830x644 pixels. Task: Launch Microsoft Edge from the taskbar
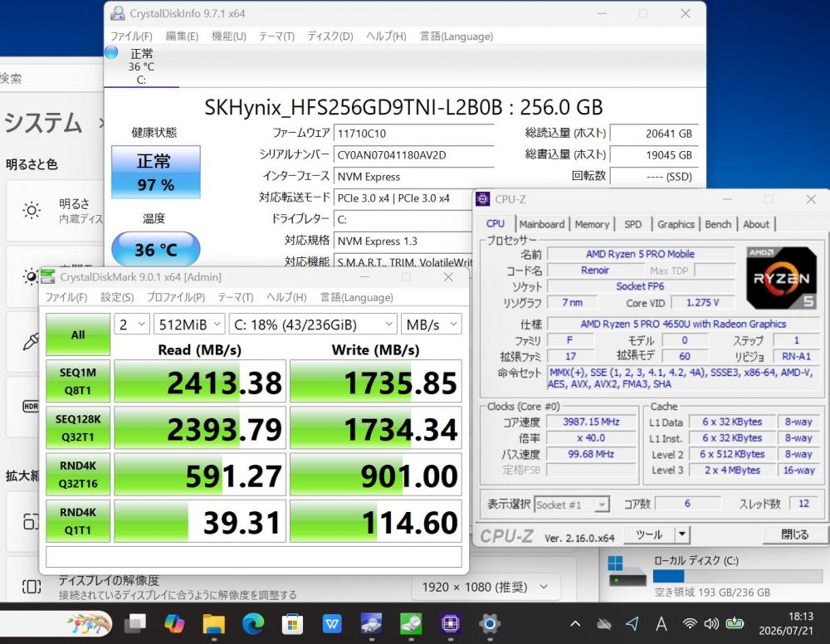[253, 624]
